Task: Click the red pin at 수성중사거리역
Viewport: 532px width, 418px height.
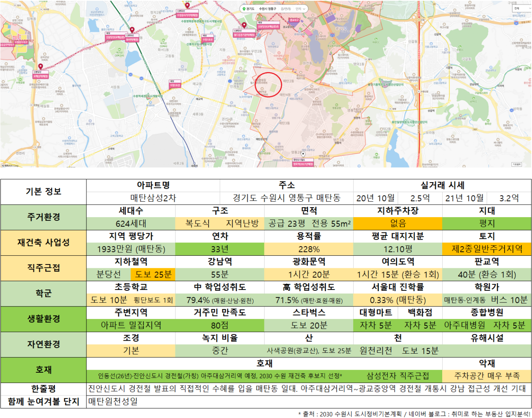Action: coord(187,6)
